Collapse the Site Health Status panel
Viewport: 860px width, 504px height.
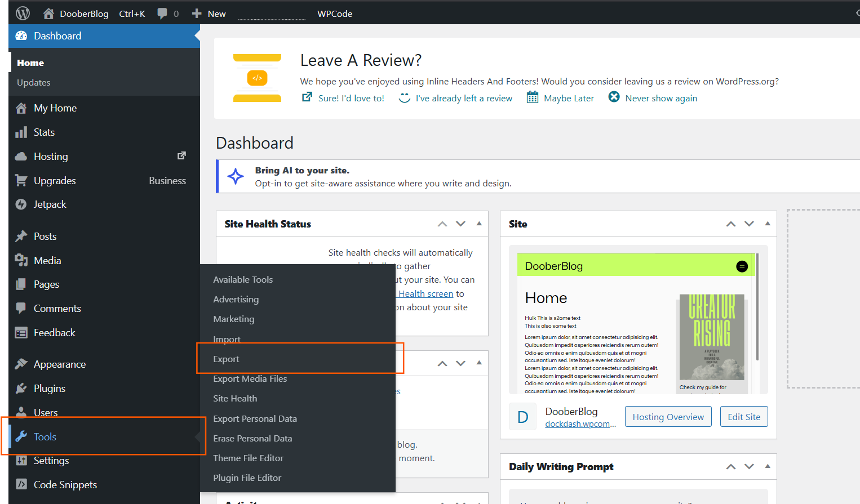(479, 224)
